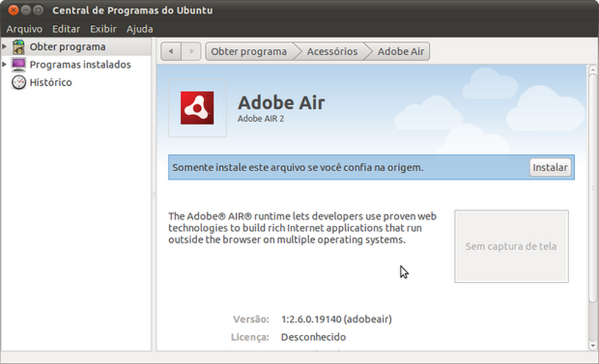This screenshot has width=599, height=364.
Task: Collapse the Obter programa sidebar section
Action: click(x=5, y=46)
